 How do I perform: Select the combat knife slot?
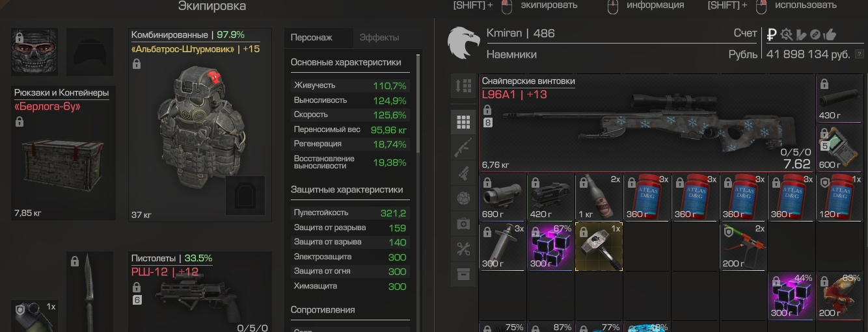coord(90,292)
